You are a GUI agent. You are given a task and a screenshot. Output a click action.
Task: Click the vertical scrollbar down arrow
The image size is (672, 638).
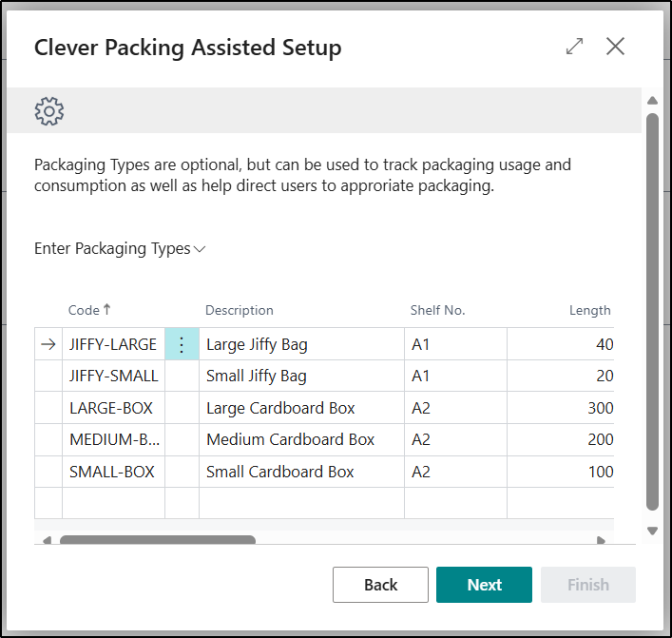click(x=652, y=531)
